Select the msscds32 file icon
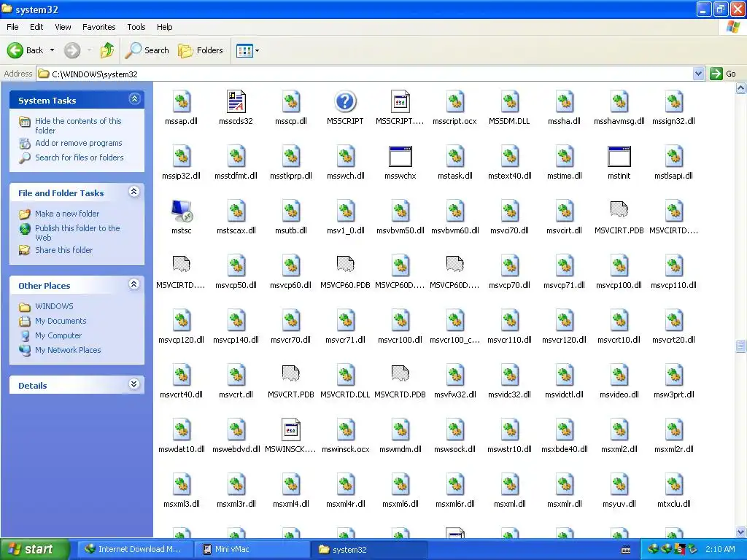This screenshot has width=747, height=560. pyautogui.click(x=236, y=101)
